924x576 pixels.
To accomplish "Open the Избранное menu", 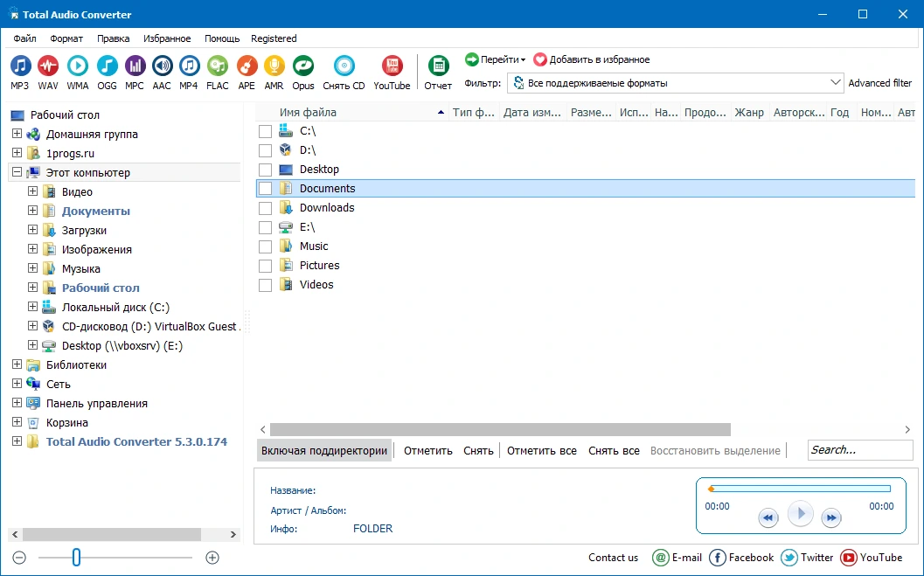I will point(167,38).
